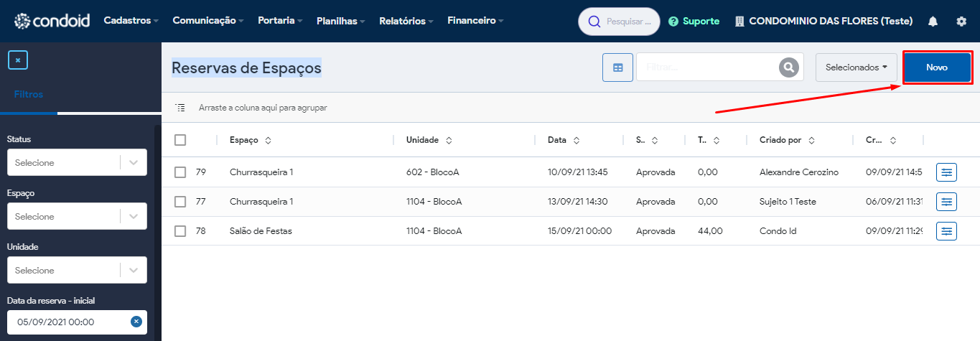Check the checkbox for reservation 77

(x=180, y=202)
